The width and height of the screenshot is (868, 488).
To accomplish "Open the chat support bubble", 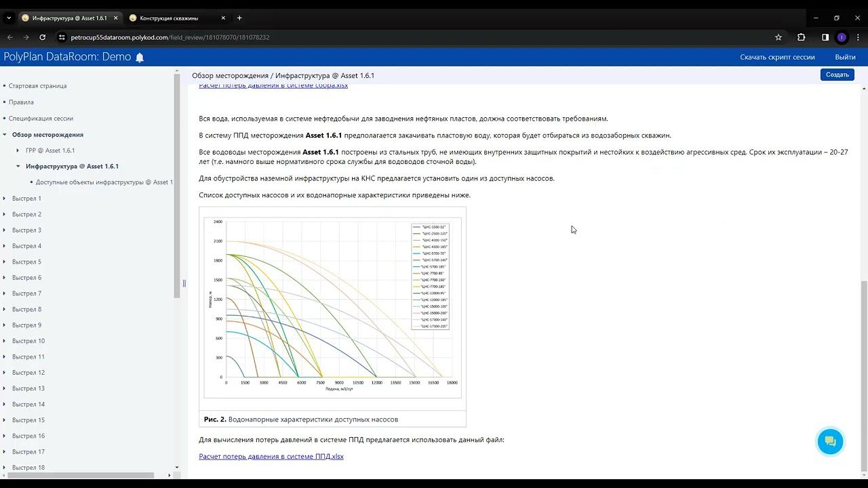I will pos(830,442).
